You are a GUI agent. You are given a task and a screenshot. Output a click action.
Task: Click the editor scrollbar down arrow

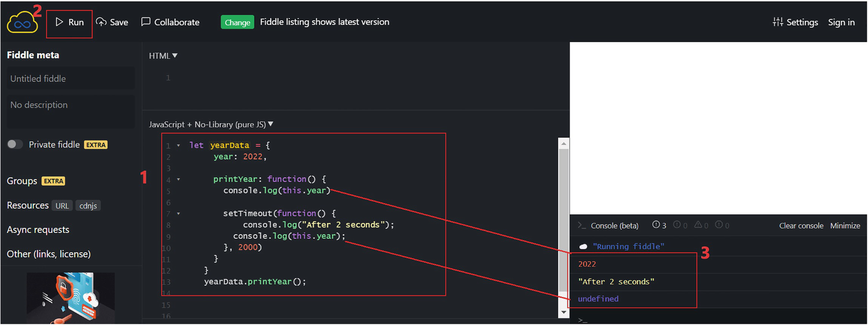(x=564, y=312)
